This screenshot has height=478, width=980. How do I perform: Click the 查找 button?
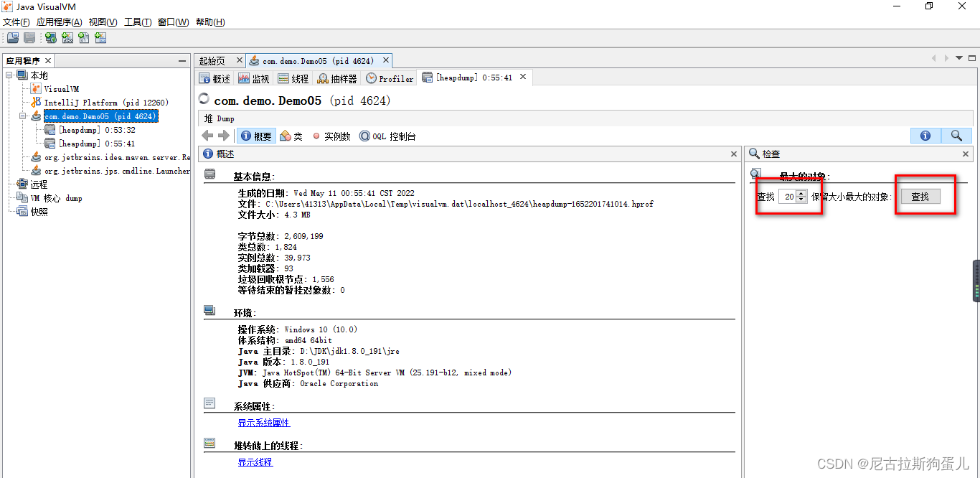point(920,196)
